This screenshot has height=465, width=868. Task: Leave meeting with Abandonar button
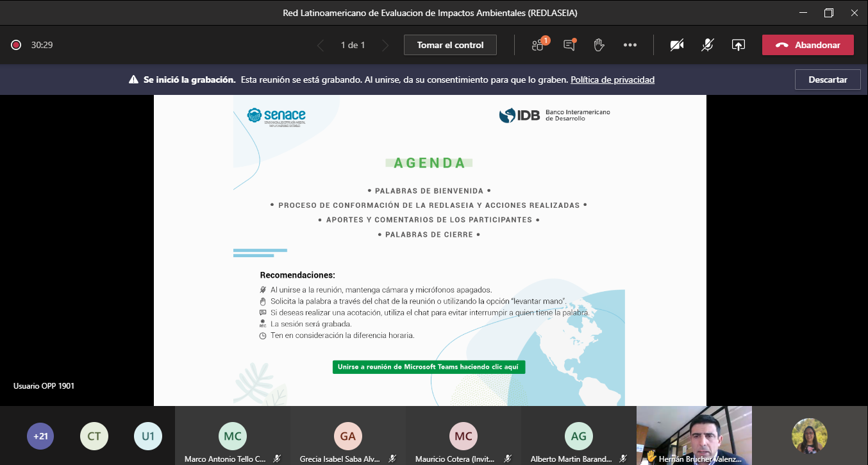808,45
